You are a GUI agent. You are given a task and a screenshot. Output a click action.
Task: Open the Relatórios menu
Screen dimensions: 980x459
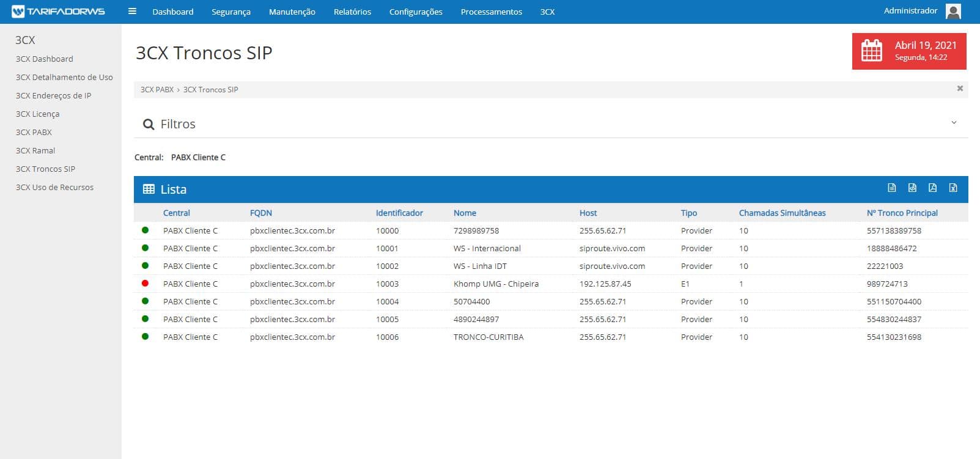[x=352, y=12]
